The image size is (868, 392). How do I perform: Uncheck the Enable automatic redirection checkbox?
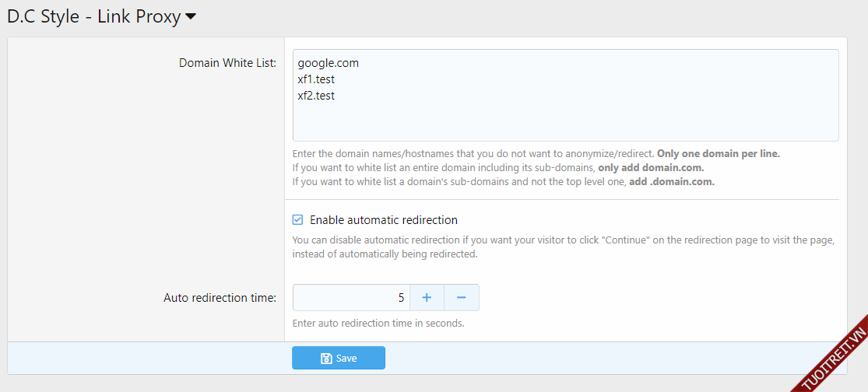tap(297, 220)
